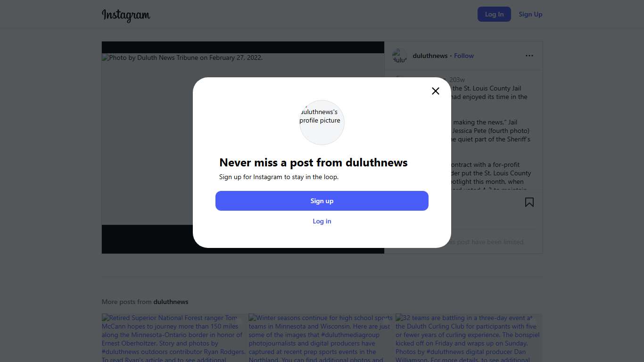Image resolution: width=644 pixels, height=362 pixels.
Task: Follow the duluthnews account
Action: coord(463,56)
